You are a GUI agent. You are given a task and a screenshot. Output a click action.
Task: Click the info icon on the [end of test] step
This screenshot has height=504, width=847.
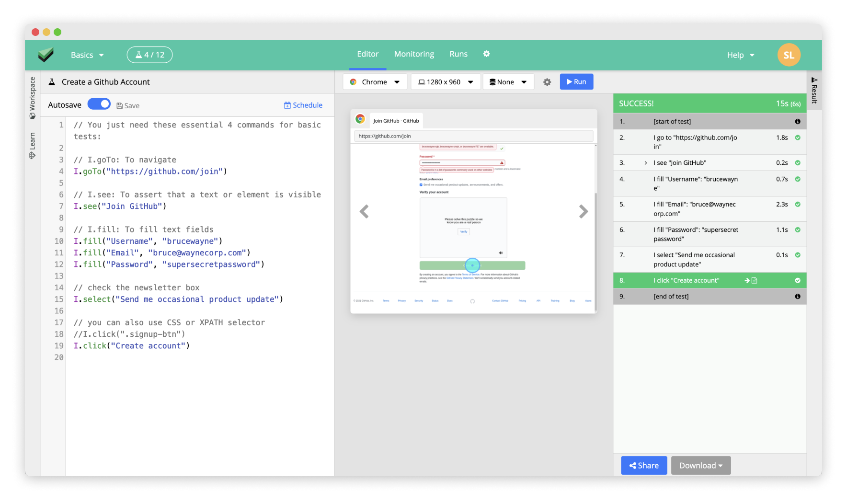click(x=797, y=296)
